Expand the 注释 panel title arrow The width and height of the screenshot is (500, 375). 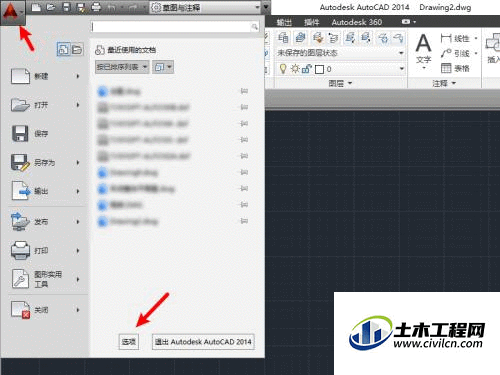tap(454, 83)
